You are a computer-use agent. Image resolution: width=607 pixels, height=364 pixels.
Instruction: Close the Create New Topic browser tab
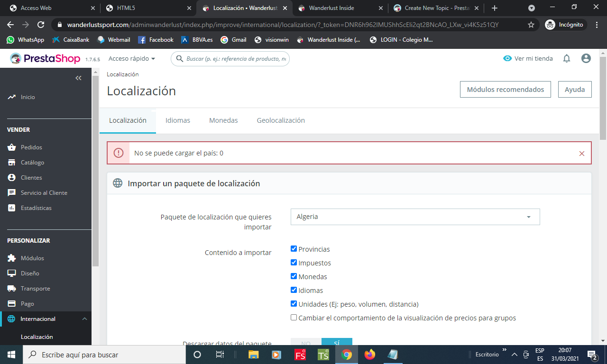pyautogui.click(x=477, y=8)
